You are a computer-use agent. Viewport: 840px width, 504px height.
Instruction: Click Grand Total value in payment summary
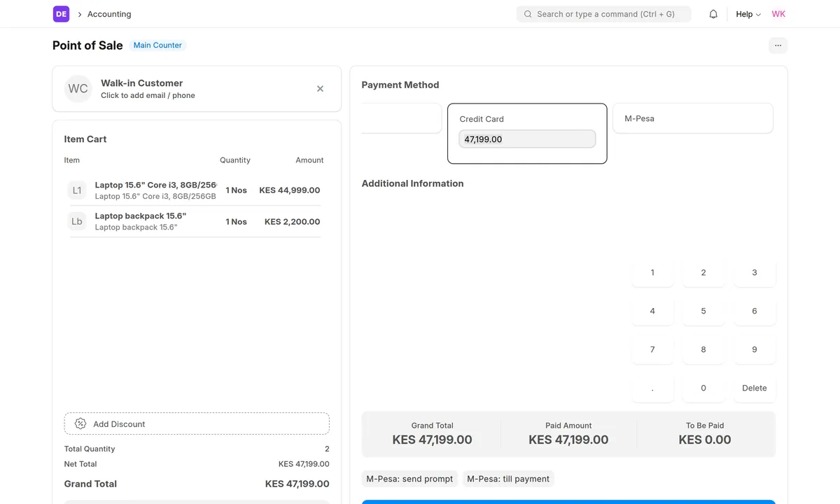coord(433,440)
